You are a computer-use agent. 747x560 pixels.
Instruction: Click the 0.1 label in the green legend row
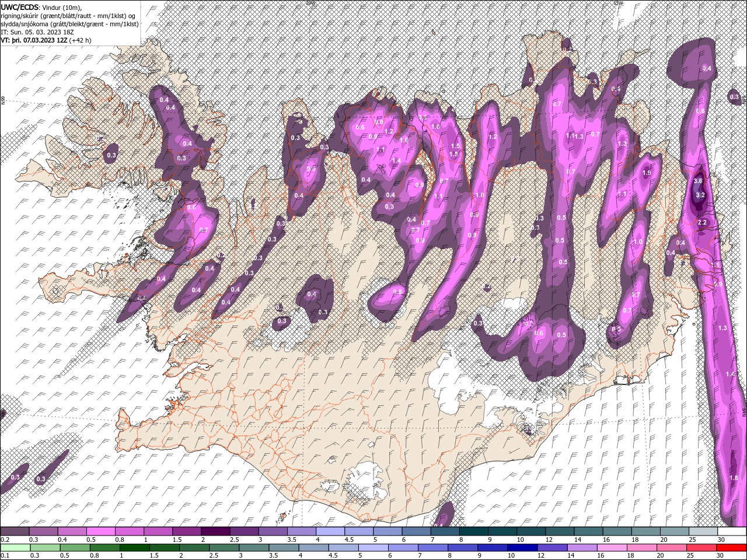tap(5, 556)
